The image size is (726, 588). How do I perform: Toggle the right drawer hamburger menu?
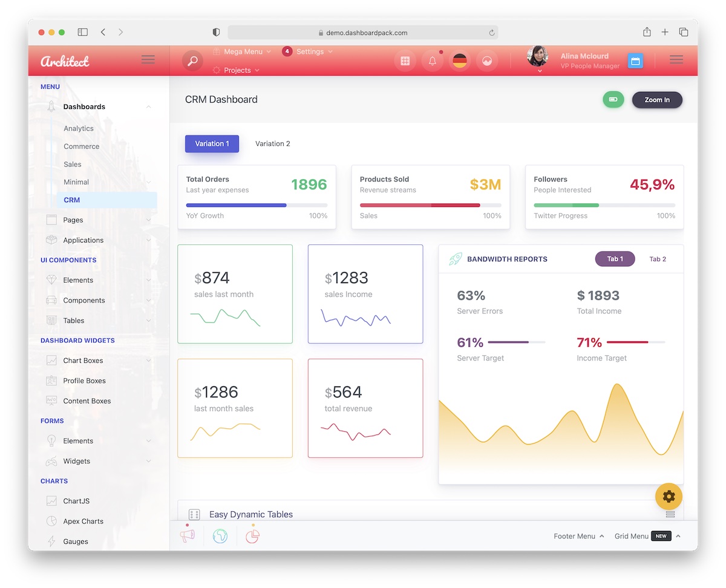(676, 60)
